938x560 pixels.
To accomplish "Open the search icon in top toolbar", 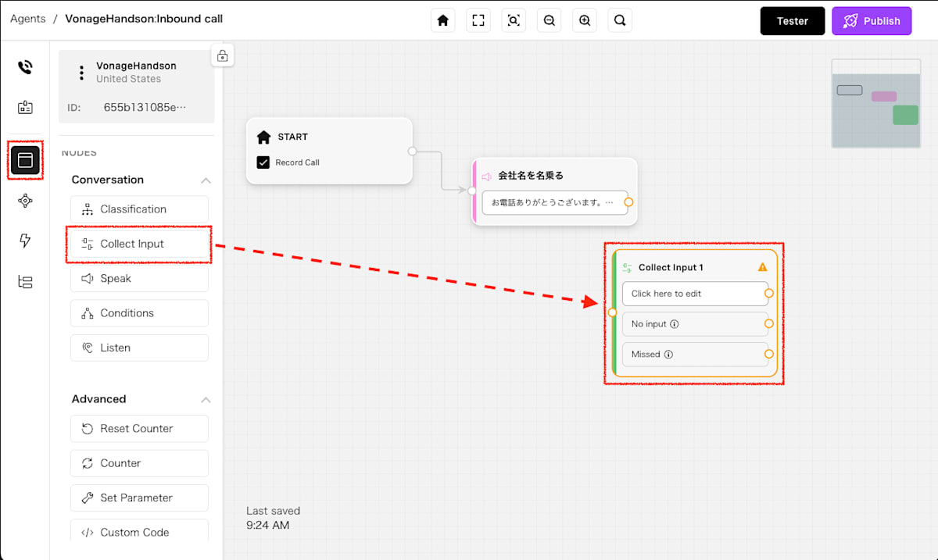I will [620, 21].
